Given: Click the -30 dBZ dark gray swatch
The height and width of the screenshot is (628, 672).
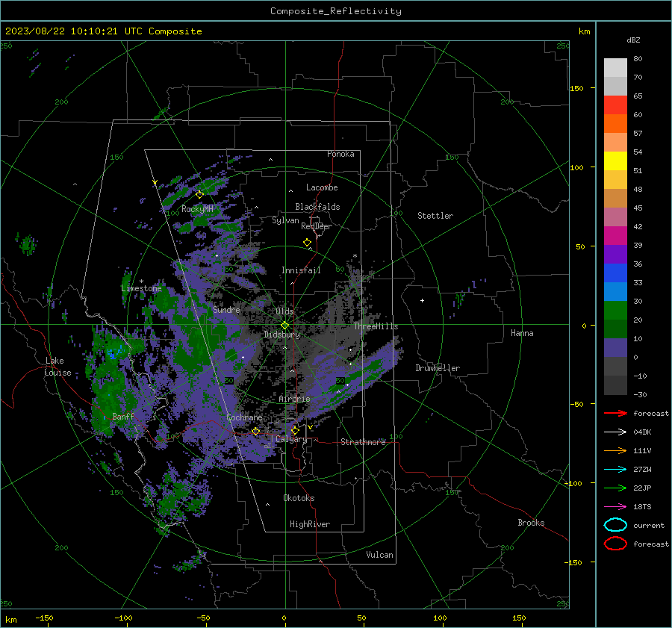Looking at the screenshot, I should point(615,385).
